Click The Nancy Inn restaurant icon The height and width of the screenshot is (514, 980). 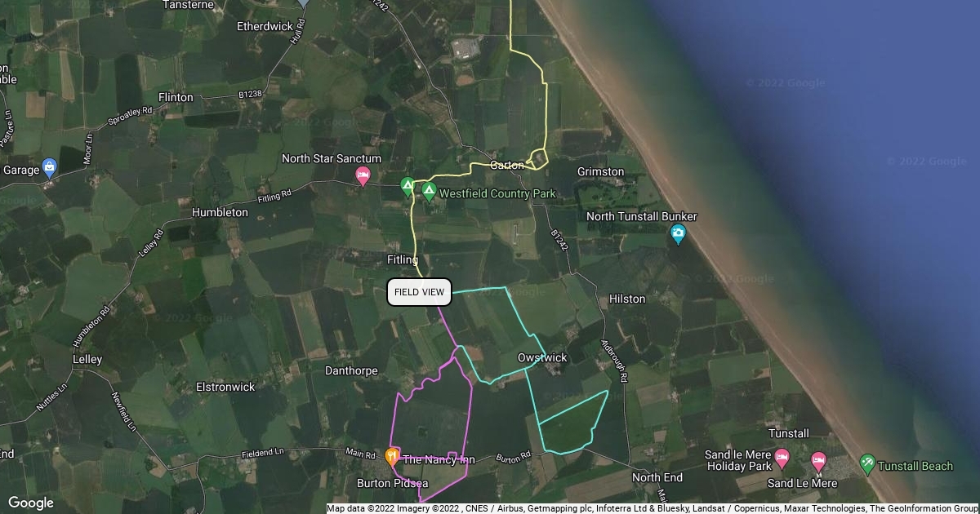coord(393,458)
